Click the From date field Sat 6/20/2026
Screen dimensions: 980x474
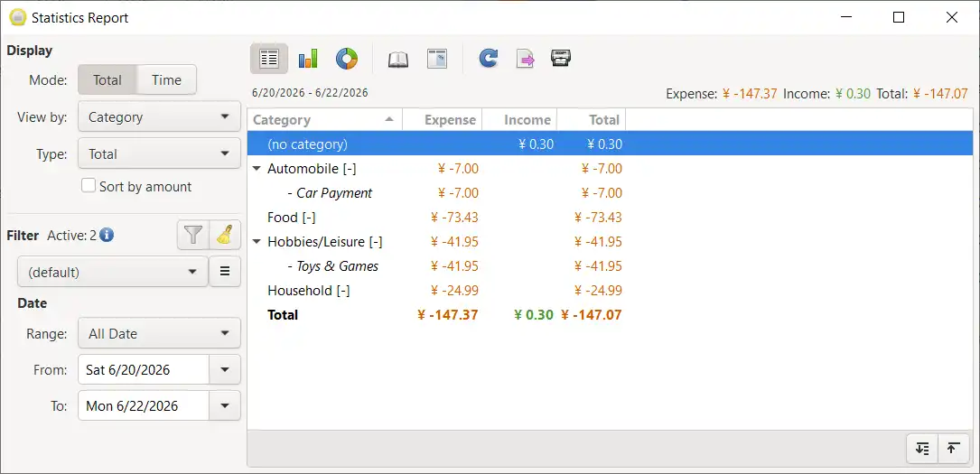(x=143, y=369)
